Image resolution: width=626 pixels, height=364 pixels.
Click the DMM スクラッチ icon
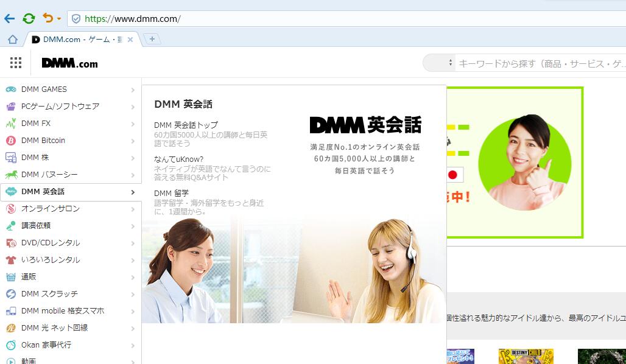point(11,294)
